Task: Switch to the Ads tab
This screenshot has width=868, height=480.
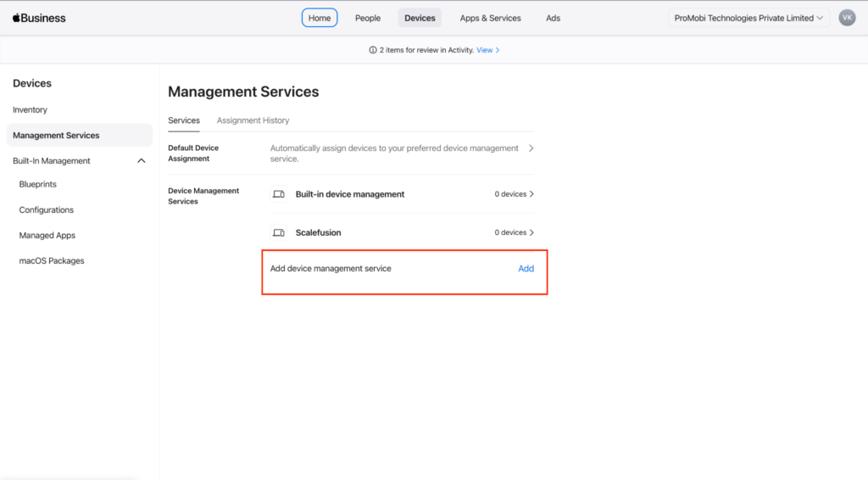Action: click(553, 18)
